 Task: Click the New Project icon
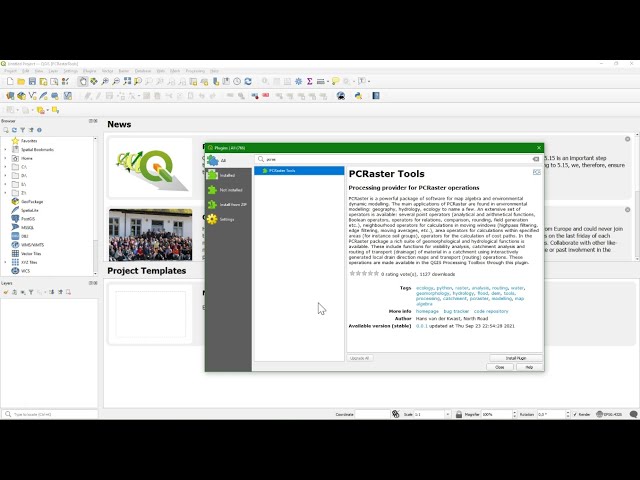pyautogui.click(x=10, y=82)
